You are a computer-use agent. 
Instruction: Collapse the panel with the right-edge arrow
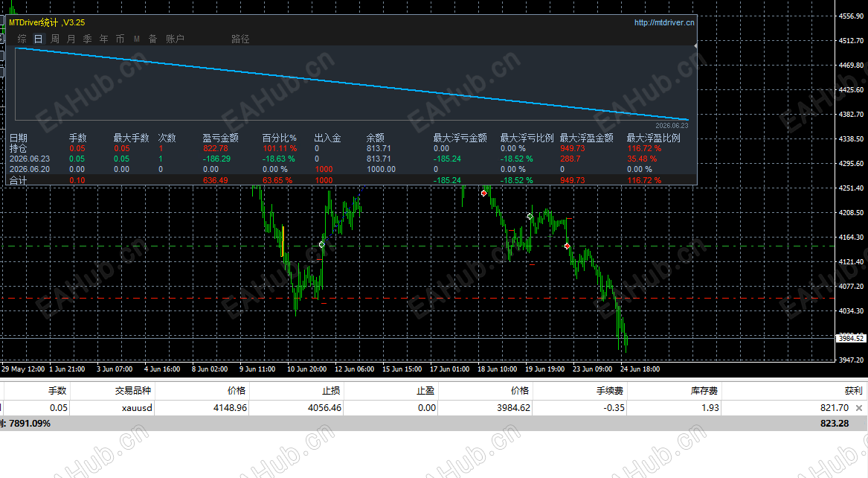695,46
